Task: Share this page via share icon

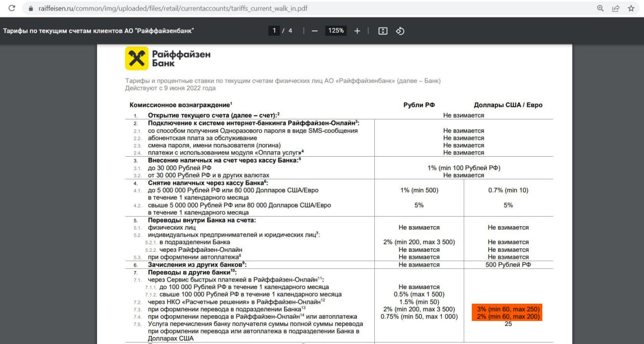Action: click(x=615, y=9)
